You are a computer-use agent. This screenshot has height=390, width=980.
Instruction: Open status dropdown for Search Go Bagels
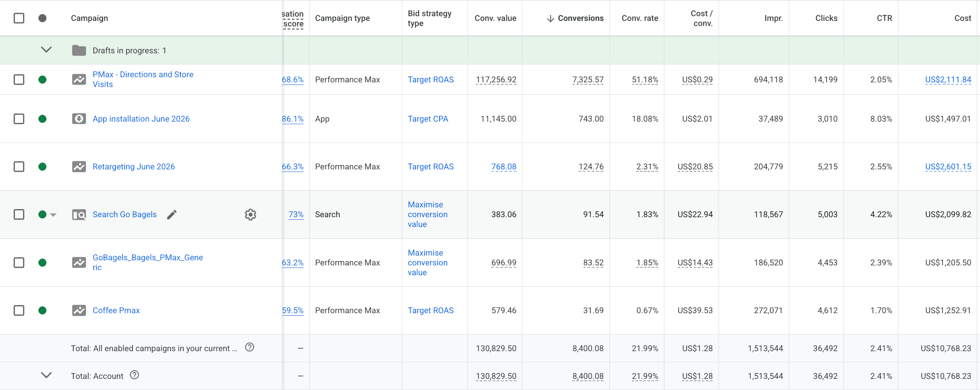tap(53, 215)
